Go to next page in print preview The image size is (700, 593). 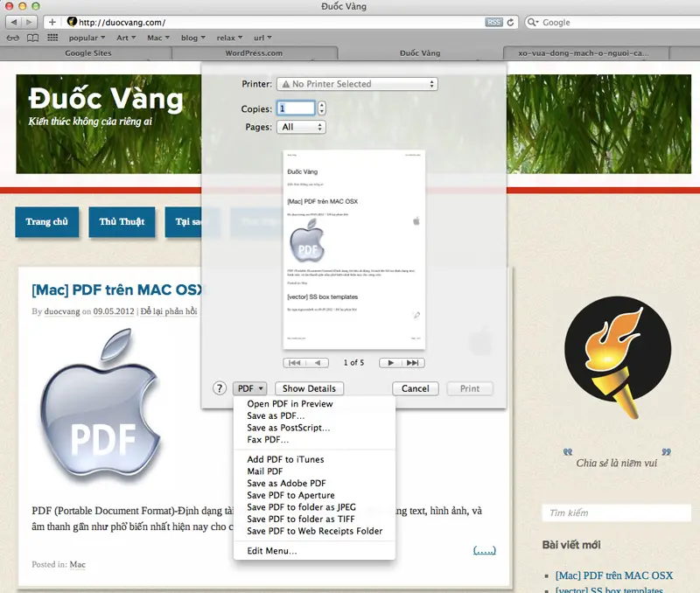[391, 362]
